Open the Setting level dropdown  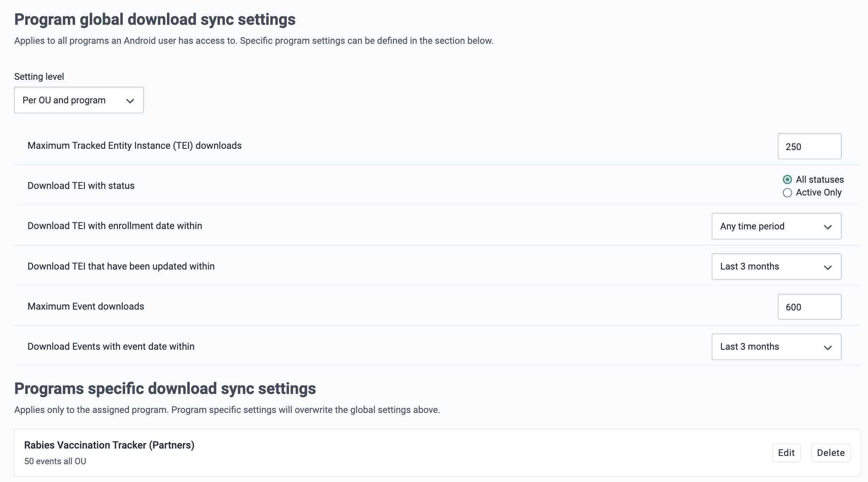[x=79, y=100]
